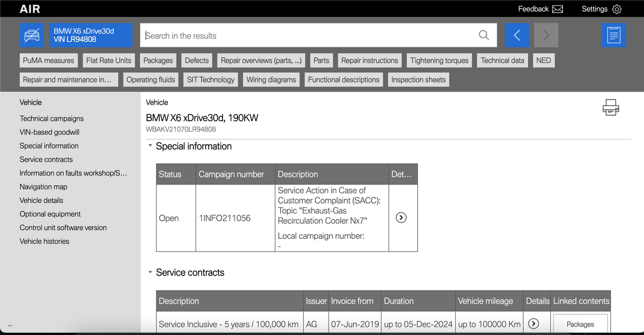Go to VIN-based goodwill in sidebar
This screenshot has width=644, height=335.
click(x=49, y=132)
